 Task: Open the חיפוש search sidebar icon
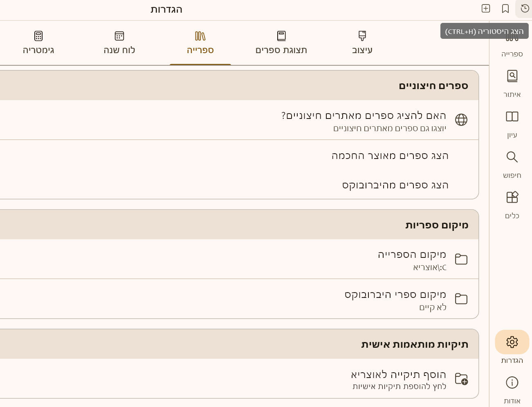click(512, 157)
